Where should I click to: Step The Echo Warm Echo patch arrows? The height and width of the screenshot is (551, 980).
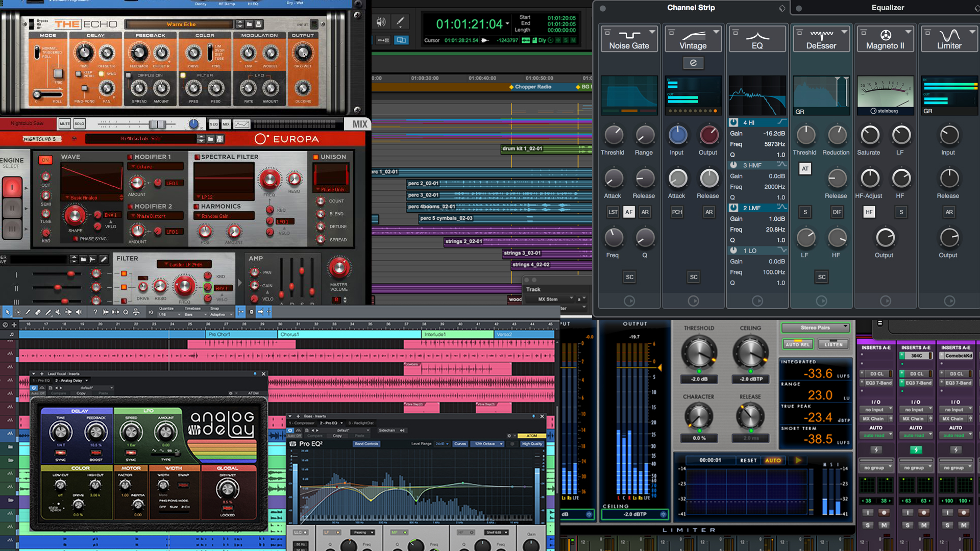(239, 24)
